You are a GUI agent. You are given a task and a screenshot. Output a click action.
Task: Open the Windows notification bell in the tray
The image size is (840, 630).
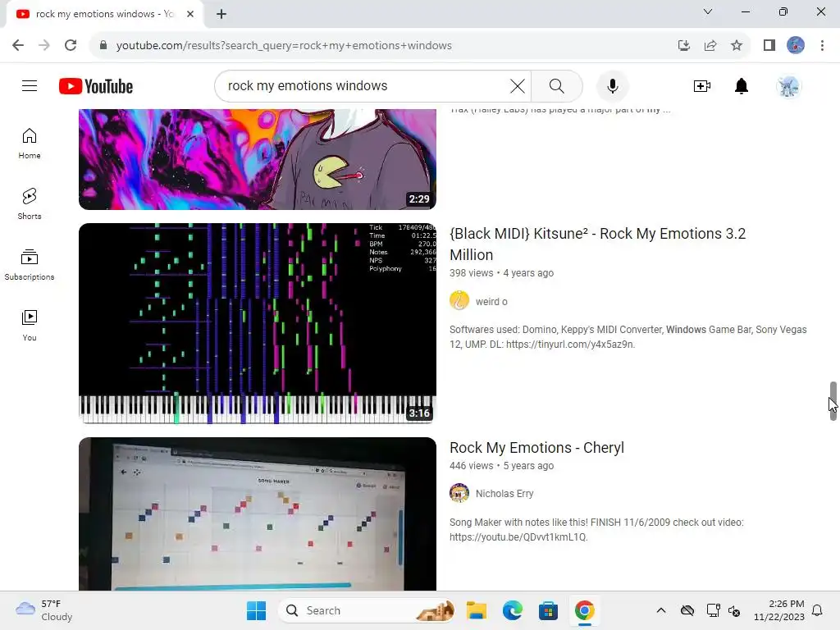pyautogui.click(x=818, y=610)
